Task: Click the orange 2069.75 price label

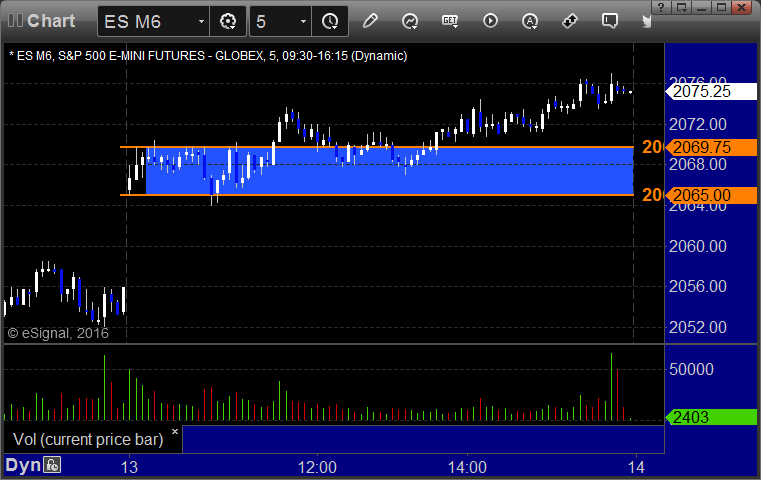Action: [711, 147]
